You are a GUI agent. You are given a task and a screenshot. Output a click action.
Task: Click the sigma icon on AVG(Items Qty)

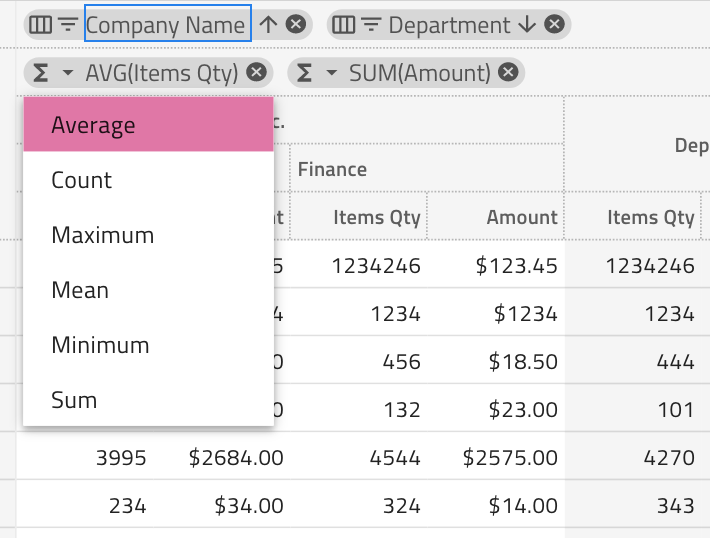pyautogui.click(x=41, y=72)
